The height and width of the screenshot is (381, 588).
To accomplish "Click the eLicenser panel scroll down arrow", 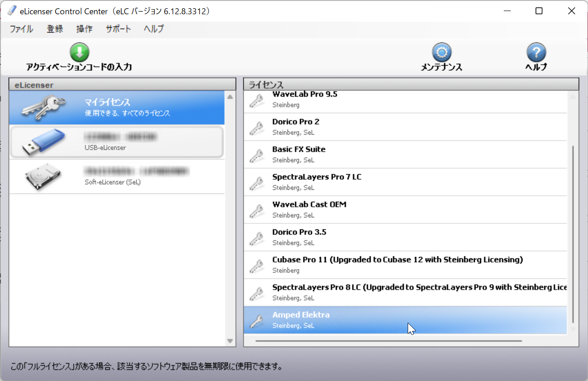I will [231, 341].
